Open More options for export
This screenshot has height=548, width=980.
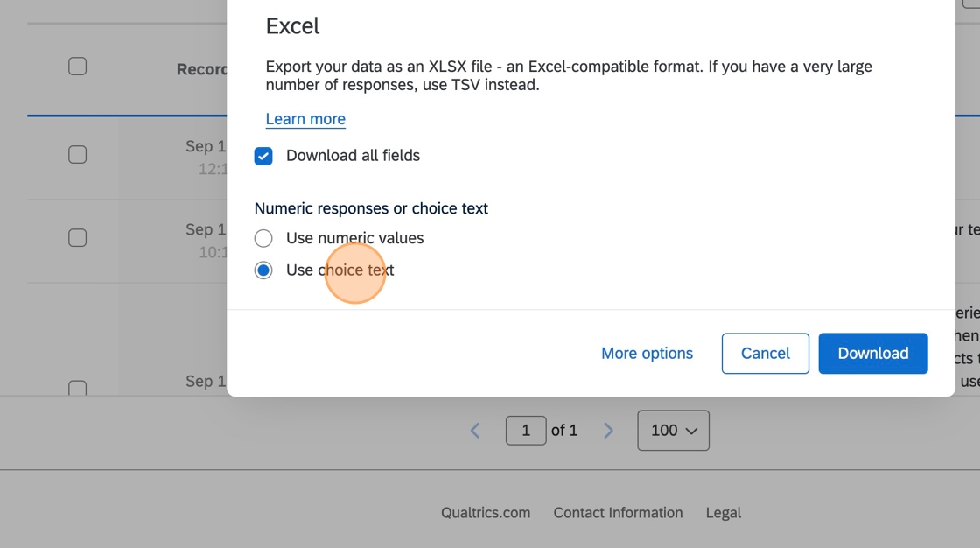click(647, 354)
